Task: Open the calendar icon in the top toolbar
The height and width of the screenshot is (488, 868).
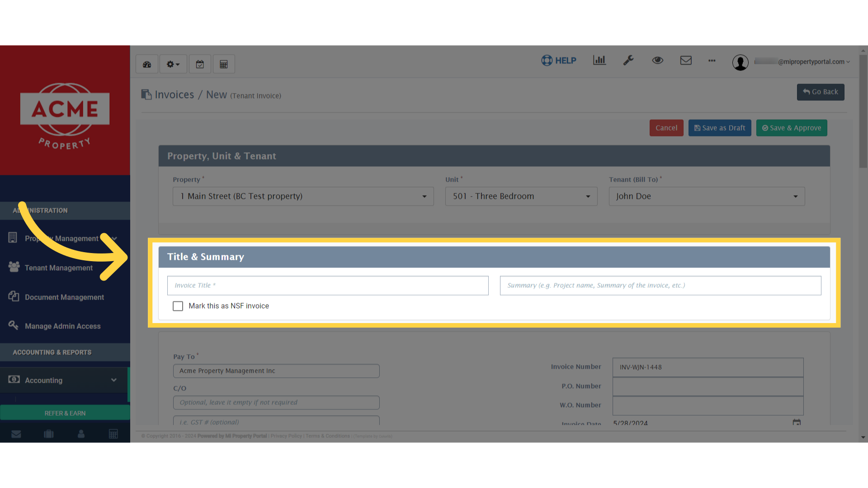Action: pyautogui.click(x=200, y=64)
